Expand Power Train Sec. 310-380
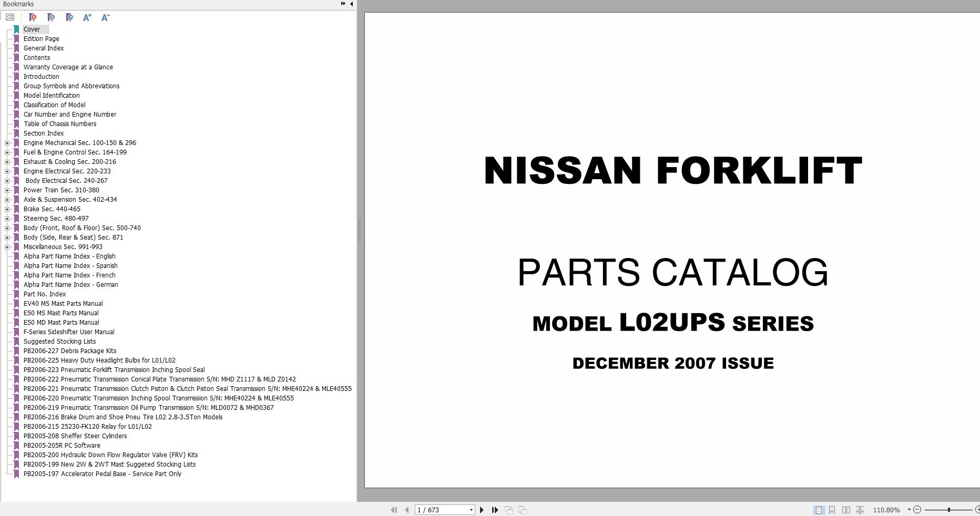Viewport: 980px width, 516px height. point(7,190)
